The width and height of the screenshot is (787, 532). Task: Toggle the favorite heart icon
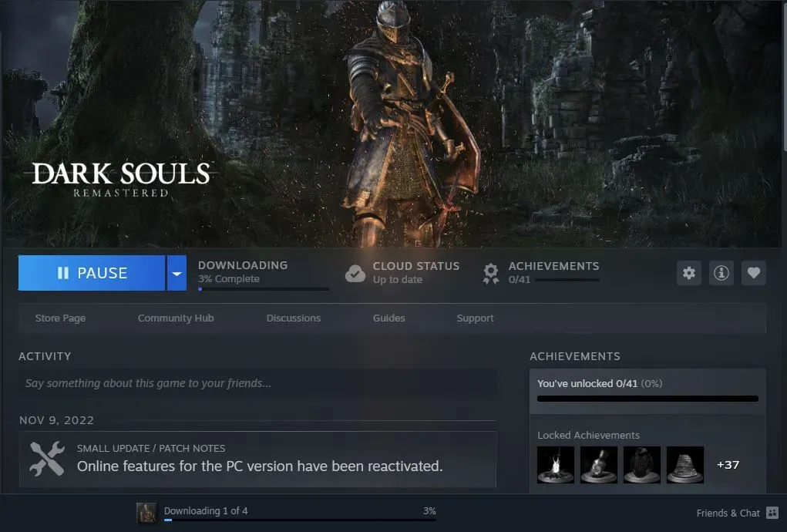pos(753,273)
